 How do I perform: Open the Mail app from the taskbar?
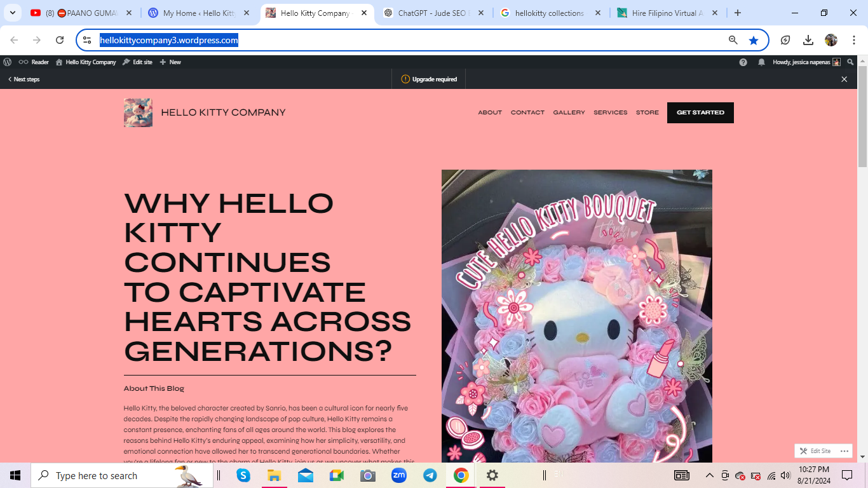point(306,475)
